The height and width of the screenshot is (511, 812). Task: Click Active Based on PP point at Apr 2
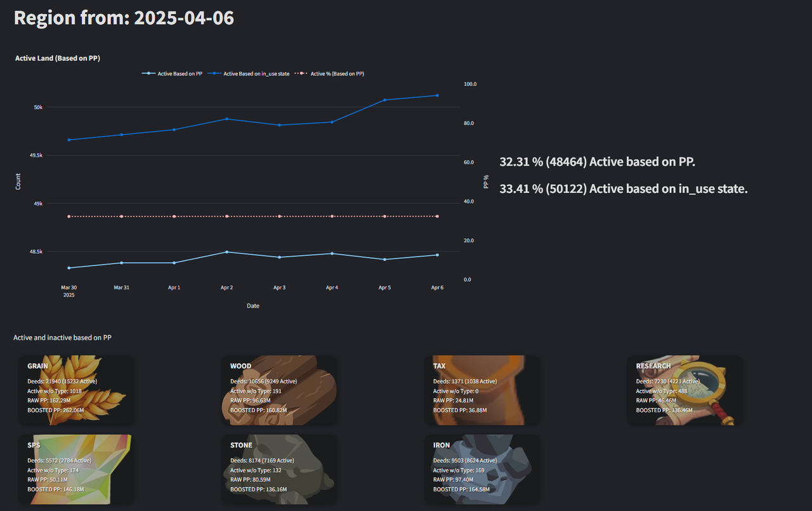pyautogui.click(x=226, y=252)
